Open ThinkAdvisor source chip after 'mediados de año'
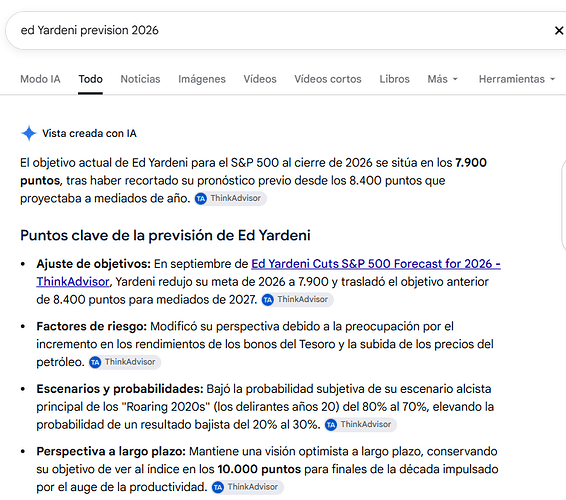Image resolution: width=566 pixels, height=500 pixels. tap(231, 198)
